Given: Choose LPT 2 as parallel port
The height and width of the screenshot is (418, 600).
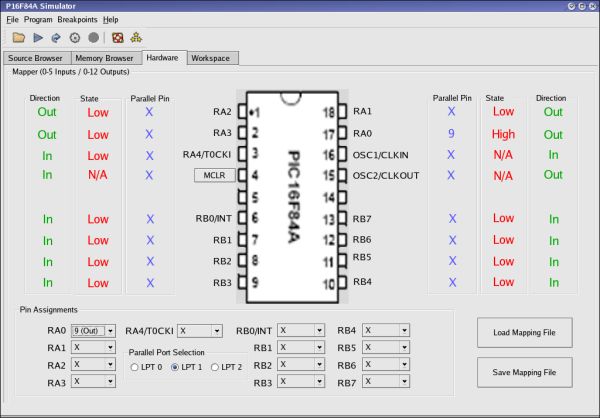Looking at the screenshot, I should pyautogui.click(x=216, y=368).
